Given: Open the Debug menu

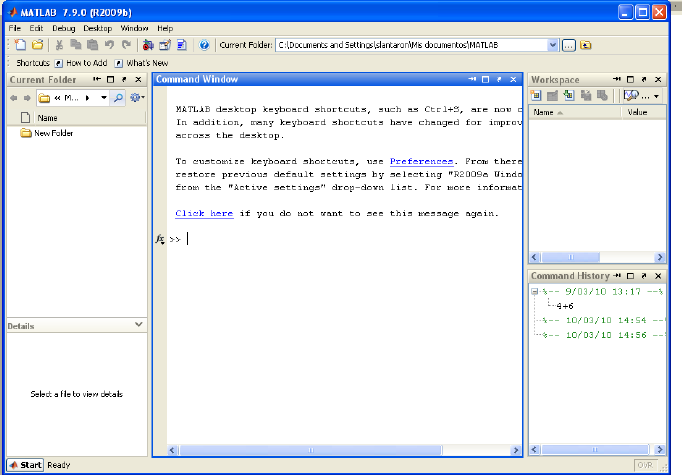Looking at the screenshot, I should (63, 29).
